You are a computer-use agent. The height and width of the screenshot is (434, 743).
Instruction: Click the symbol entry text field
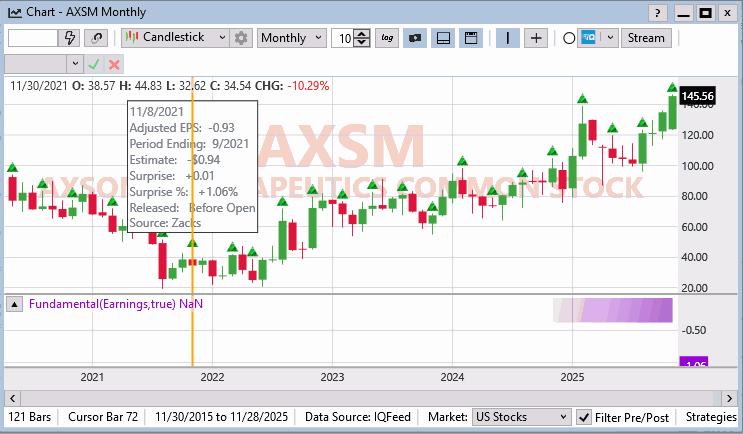pos(33,38)
